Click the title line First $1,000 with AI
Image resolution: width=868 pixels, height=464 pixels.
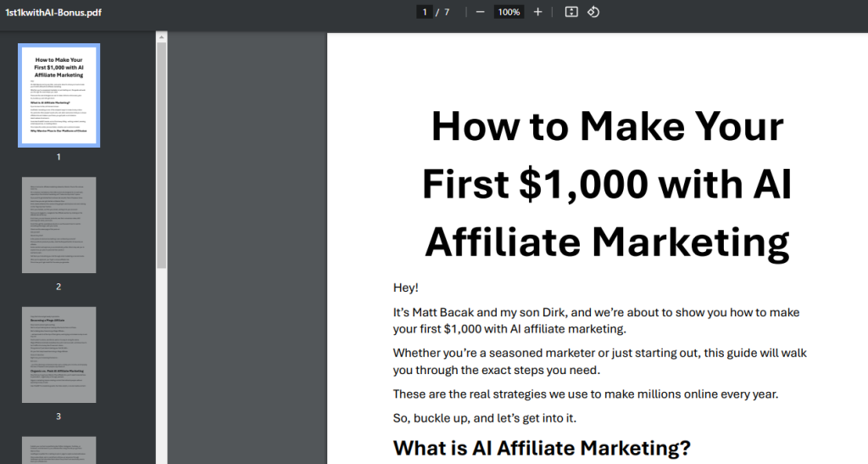coord(607,184)
